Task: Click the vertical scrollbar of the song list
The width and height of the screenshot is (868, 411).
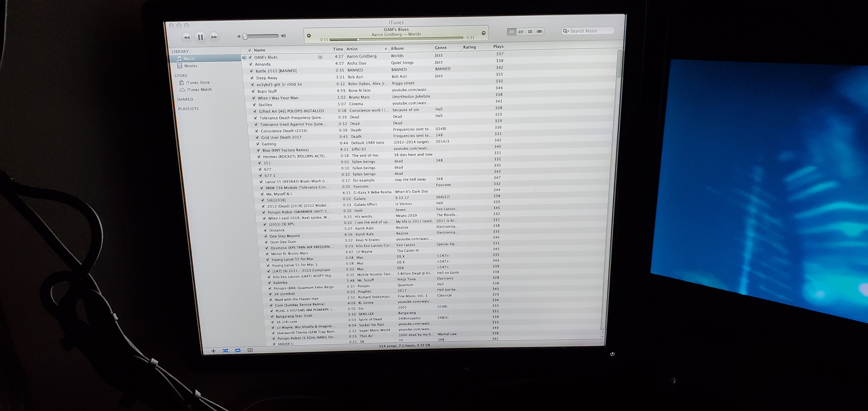Action: click(x=619, y=64)
